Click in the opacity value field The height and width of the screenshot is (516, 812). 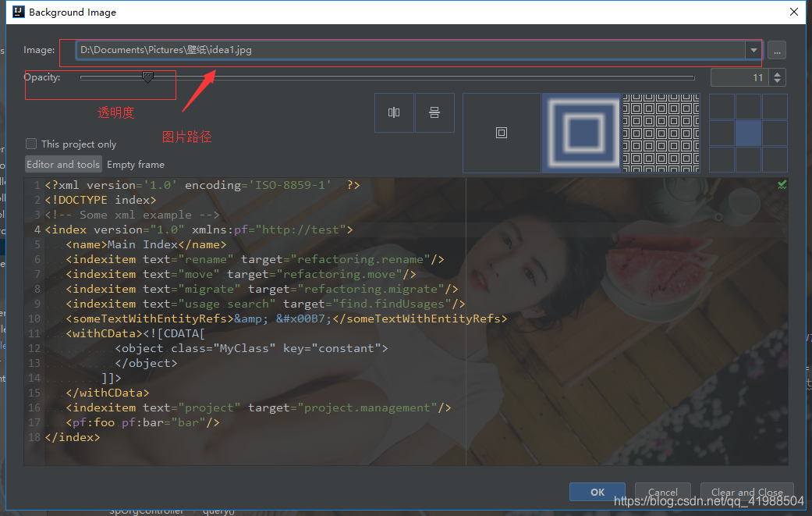(x=739, y=78)
